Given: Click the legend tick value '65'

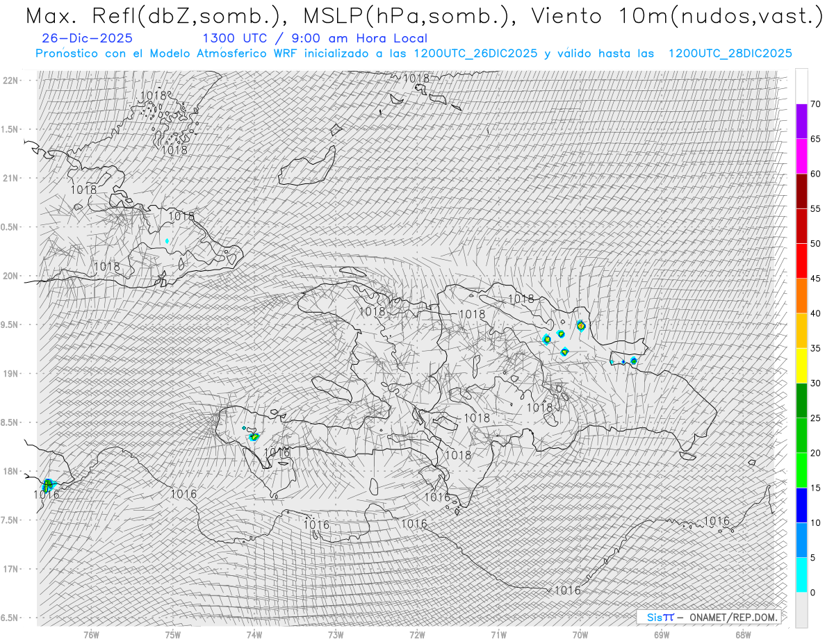Looking at the screenshot, I should pyautogui.click(x=815, y=139).
